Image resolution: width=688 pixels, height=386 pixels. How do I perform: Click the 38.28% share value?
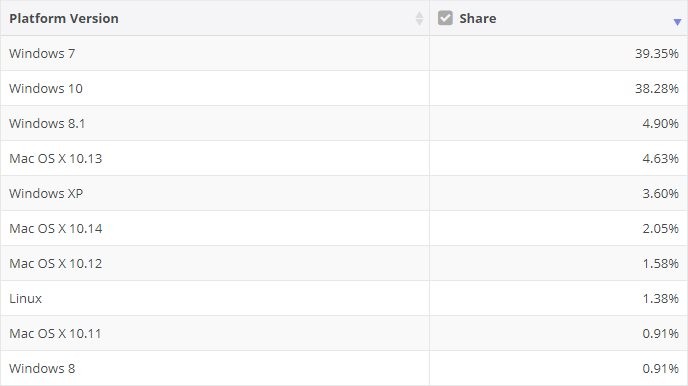click(x=657, y=89)
